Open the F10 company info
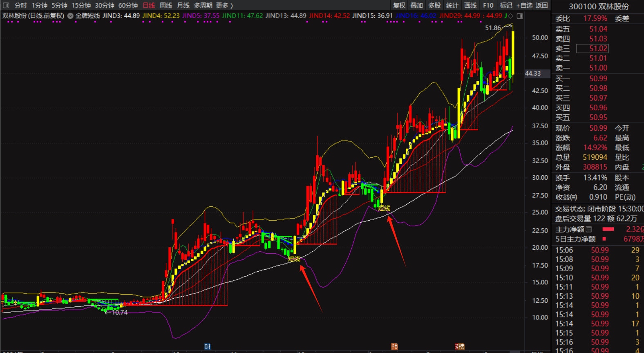The image size is (644, 353). point(488,5)
